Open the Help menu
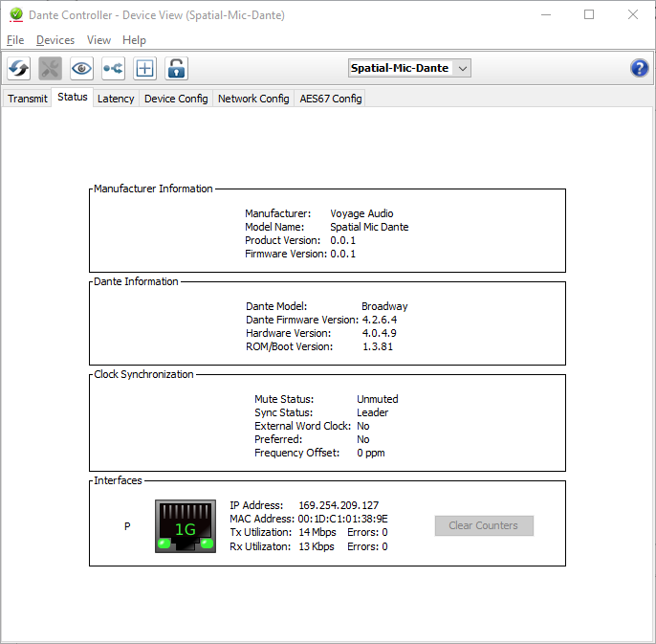656x644 pixels. pyautogui.click(x=134, y=40)
